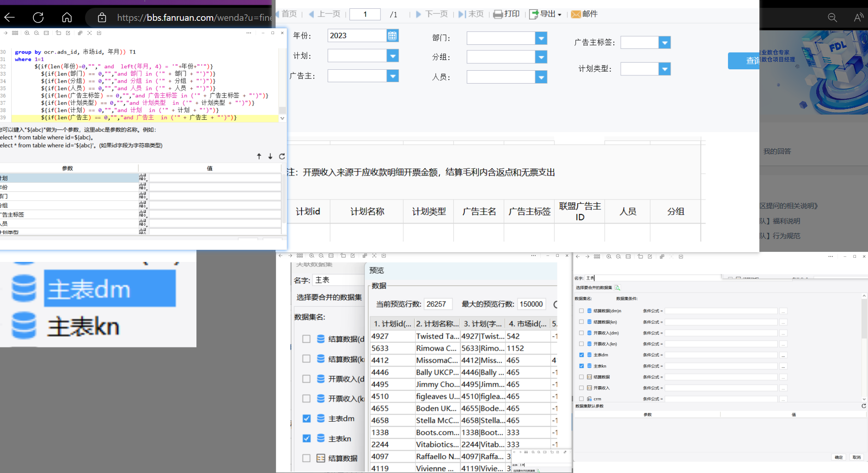Image resolution: width=868 pixels, height=473 pixels.
Task: Uncheck 主表dm in the preview window
Action: coord(306,418)
